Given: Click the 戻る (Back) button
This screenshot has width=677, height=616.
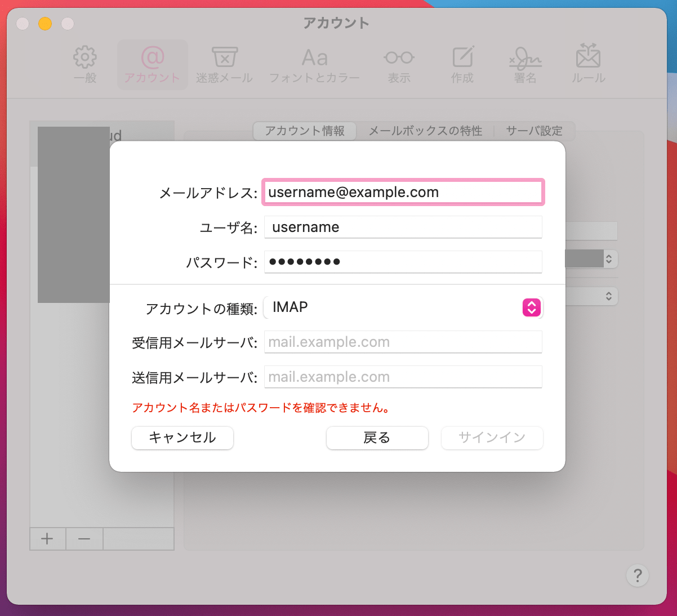Looking at the screenshot, I should (x=377, y=438).
